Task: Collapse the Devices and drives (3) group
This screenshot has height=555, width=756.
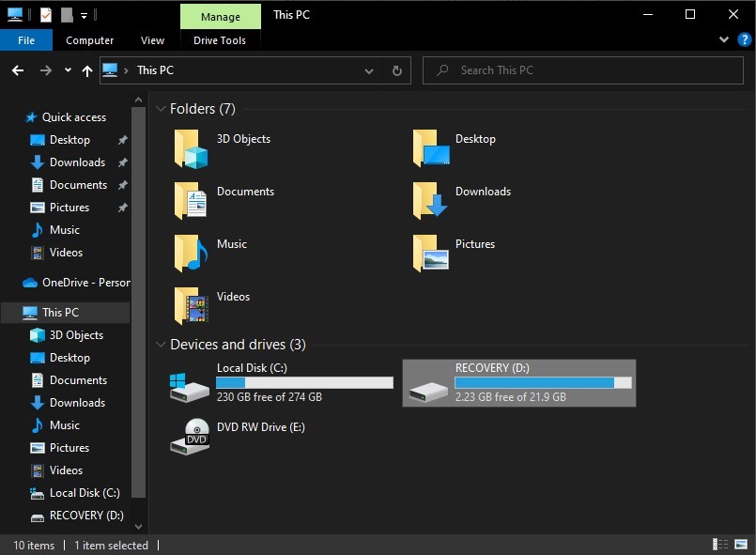Action: 161,345
